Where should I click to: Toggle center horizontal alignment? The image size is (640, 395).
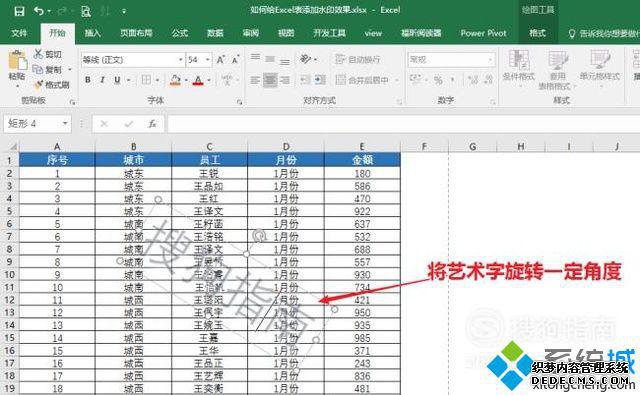[270, 80]
